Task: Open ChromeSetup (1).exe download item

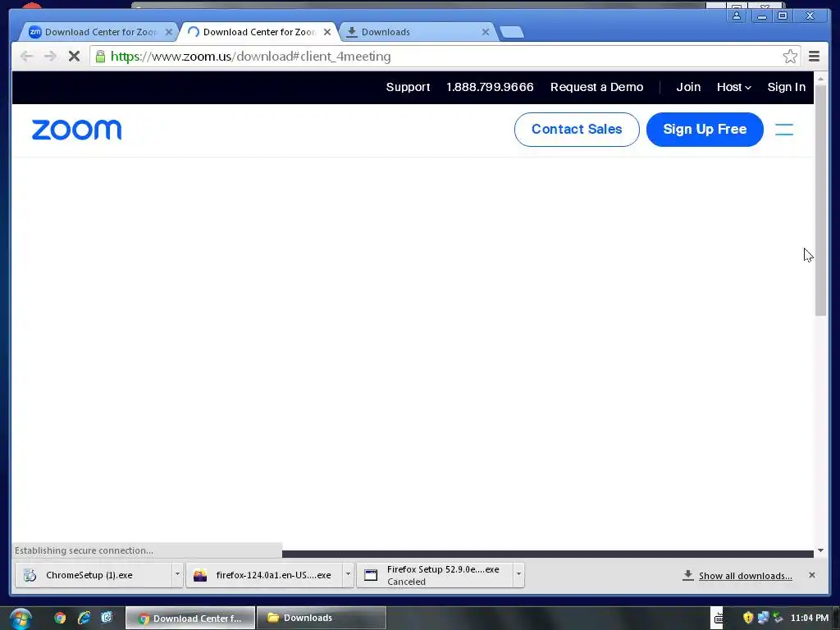Action: point(94,575)
